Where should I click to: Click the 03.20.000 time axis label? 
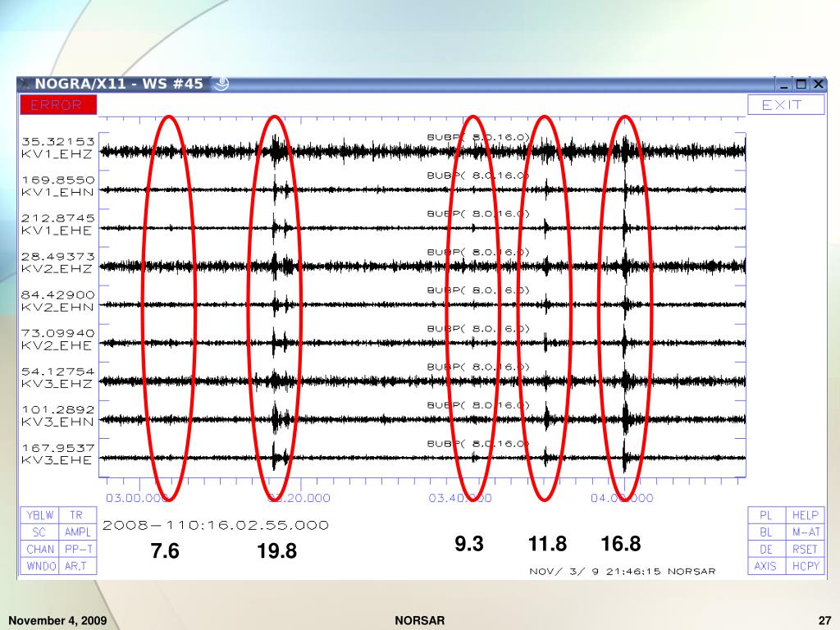tap(299, 498)
